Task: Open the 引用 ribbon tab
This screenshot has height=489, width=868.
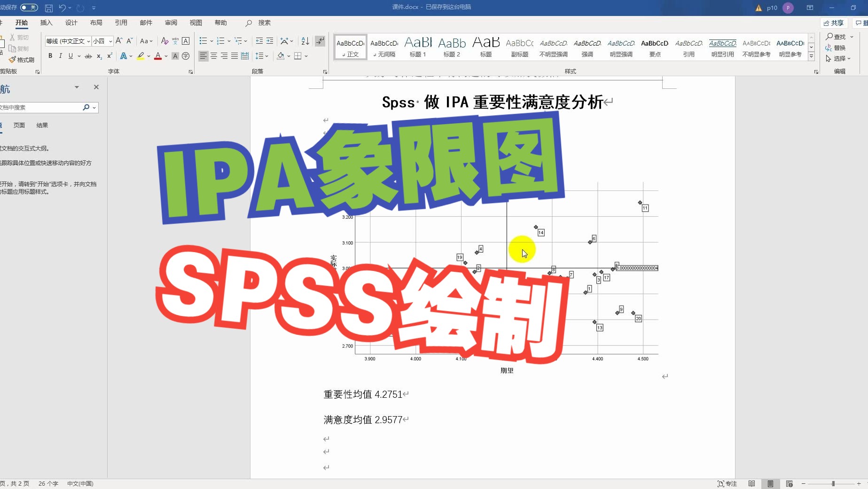Action: [121, 23]
